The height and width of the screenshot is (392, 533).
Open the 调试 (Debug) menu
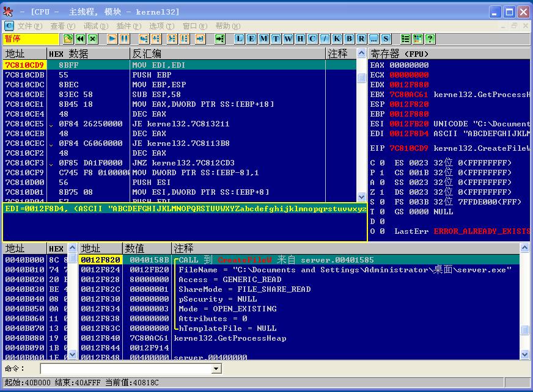(x=96, y=26)
